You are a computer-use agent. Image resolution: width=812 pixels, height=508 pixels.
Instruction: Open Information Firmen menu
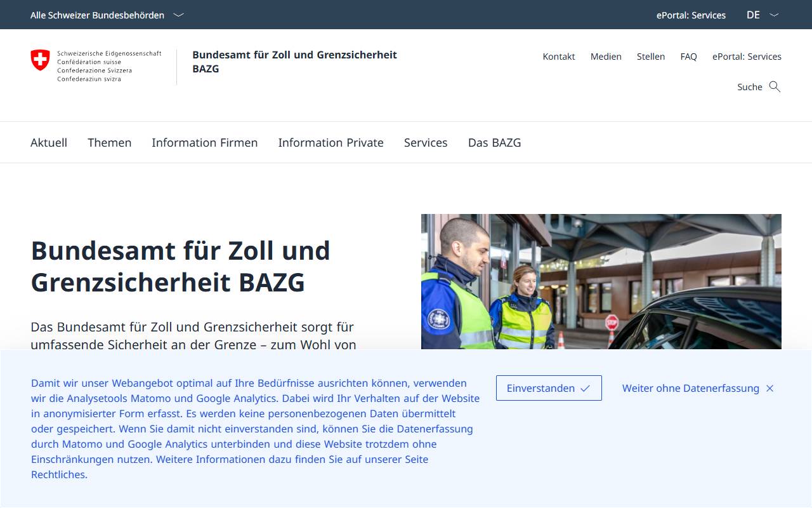point(205,143)
